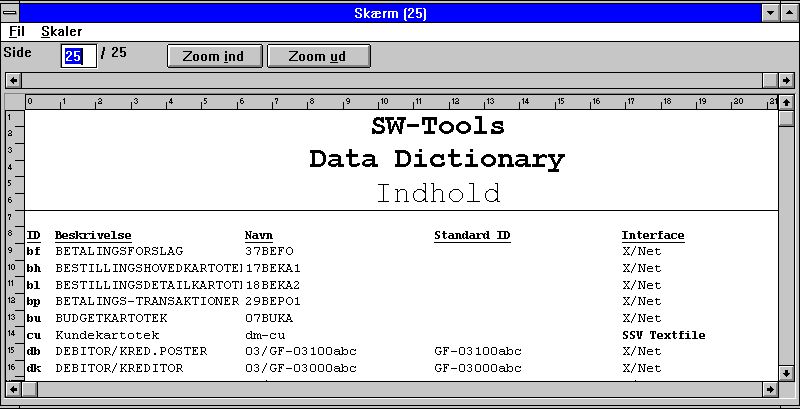Select the BESTILLINGSDETAILKARTOTEK entry
The width and height of the screenshot is (800, 409).
tap(148, 285)
